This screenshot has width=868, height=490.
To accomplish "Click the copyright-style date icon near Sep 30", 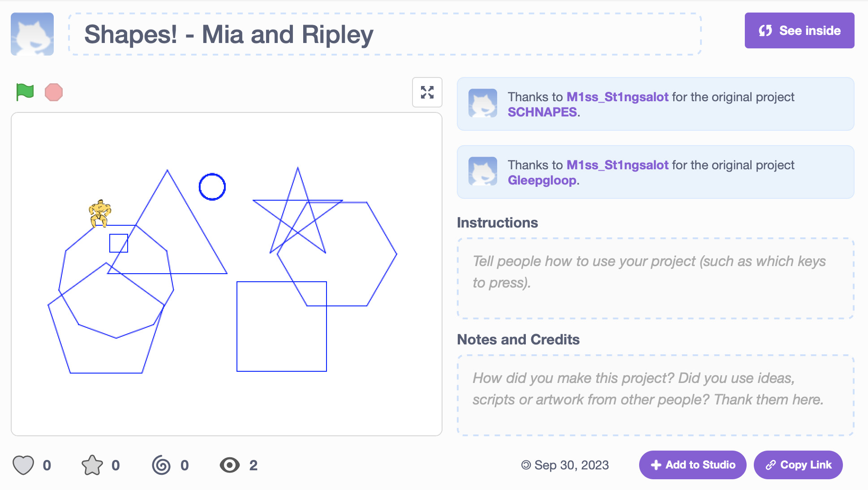I will (526, 465).
